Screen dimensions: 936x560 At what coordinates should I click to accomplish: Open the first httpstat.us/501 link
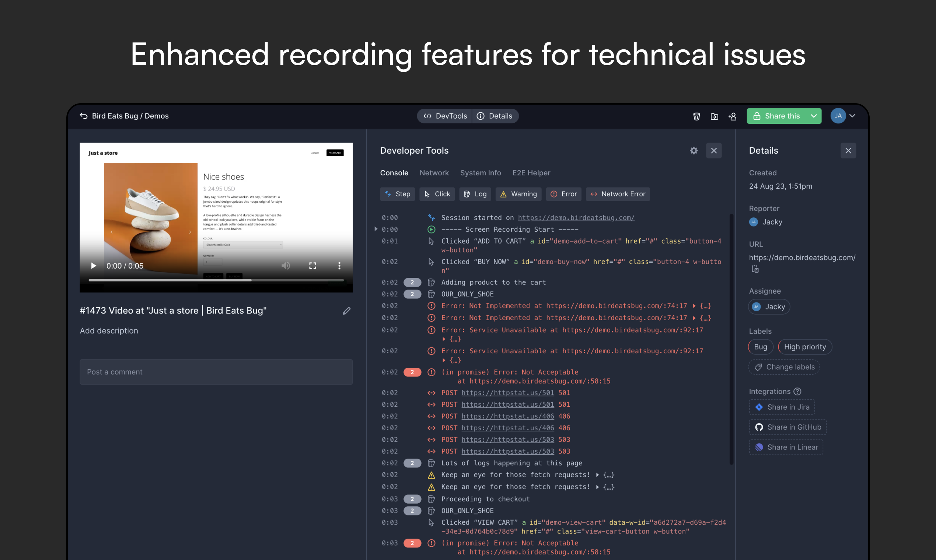point(508,392)
